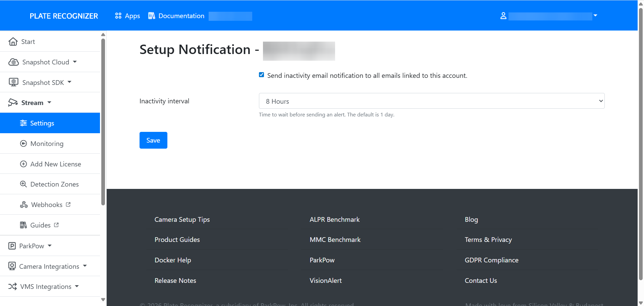The image size is (644, 306).
Task: Click the Start home icon
Action: tap(13, 42)
